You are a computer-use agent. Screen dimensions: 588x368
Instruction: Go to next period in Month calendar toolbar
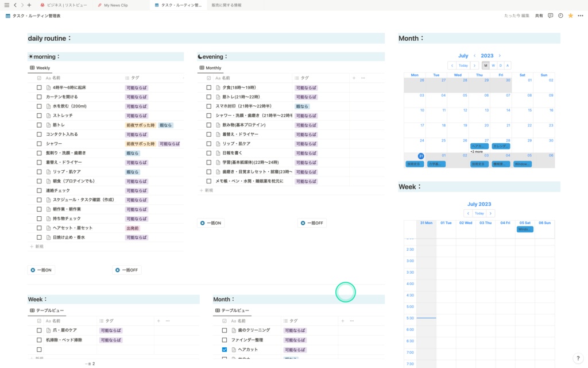click(474, 66)
